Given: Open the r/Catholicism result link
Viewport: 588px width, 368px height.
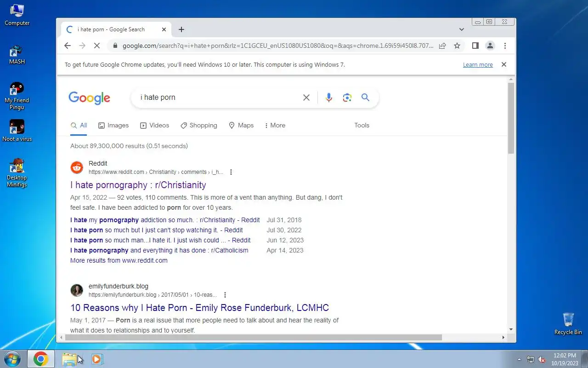Looking at the screenshot, I should (159, 250).
